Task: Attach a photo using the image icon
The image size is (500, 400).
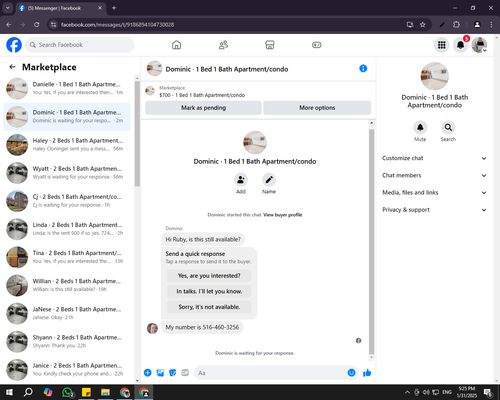Action: (x=160, y=373)
